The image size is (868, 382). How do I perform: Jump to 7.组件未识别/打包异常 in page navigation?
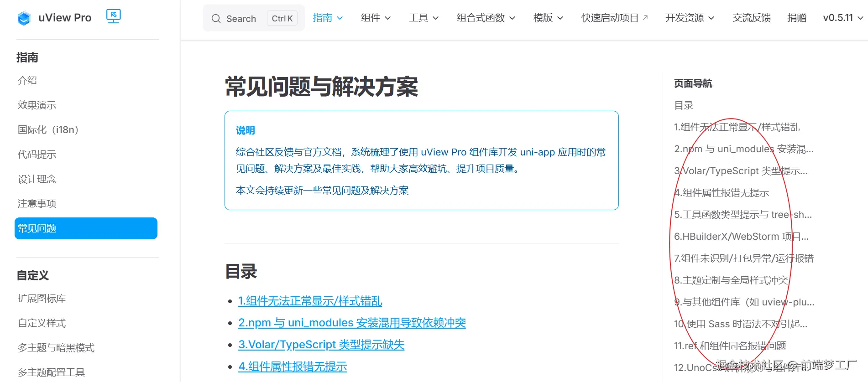tap(744, 258)
